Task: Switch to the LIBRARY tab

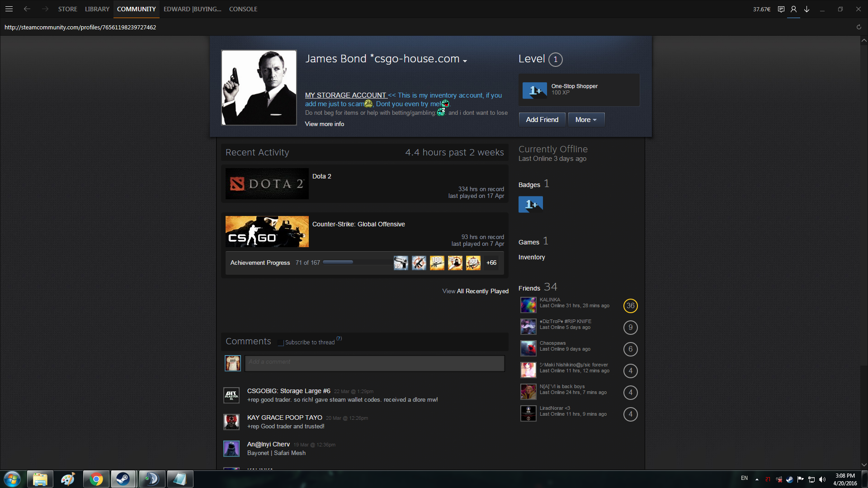Action: (97, 9)
